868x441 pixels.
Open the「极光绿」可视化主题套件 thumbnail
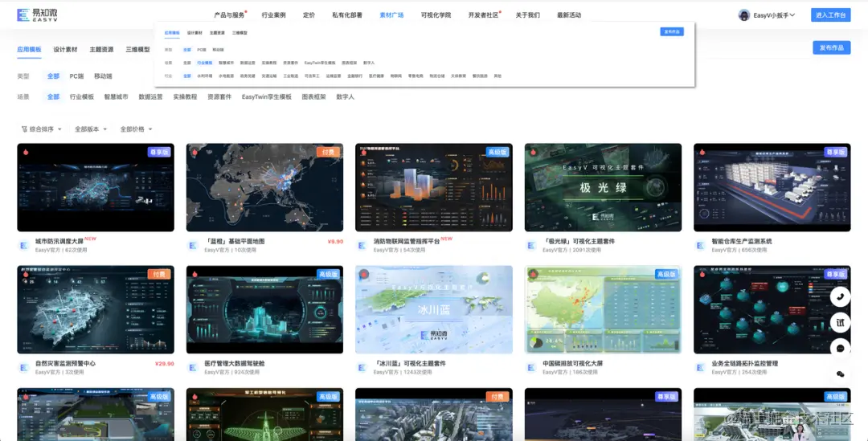603,188
